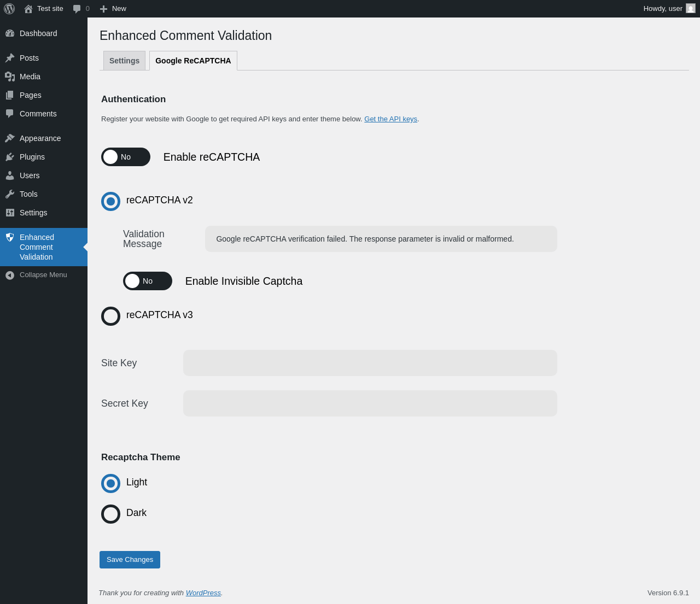The width and height of the screenshot is (700, 604).
Task: Follow the Get the API keys link
Action: 390,119
